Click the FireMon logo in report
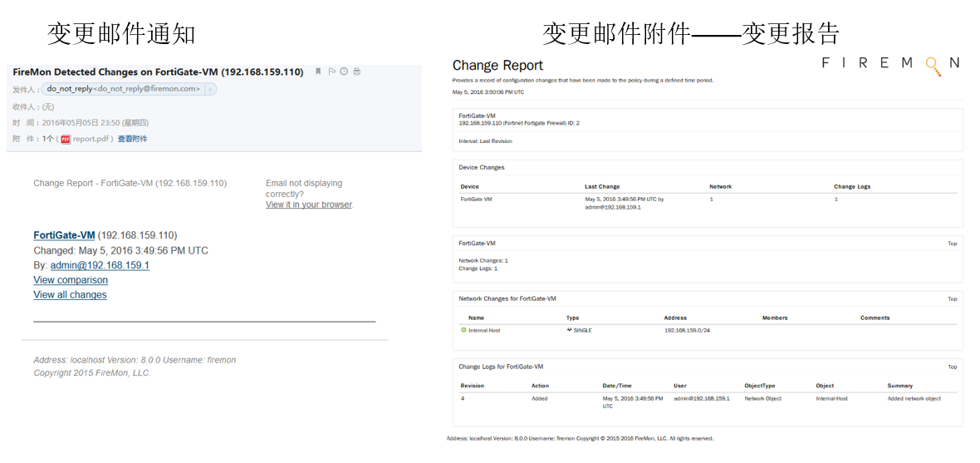Viewport: 980px width, 463px height. point(889,65)
